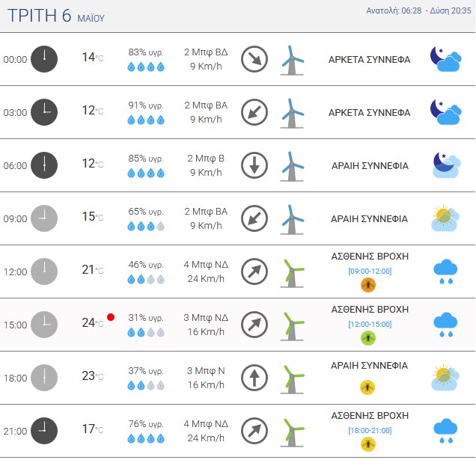The height and width of the screenshot is (460, 476).
Task: Click the upward wind arrow at 18:00
Action: [x=254, y=378]
